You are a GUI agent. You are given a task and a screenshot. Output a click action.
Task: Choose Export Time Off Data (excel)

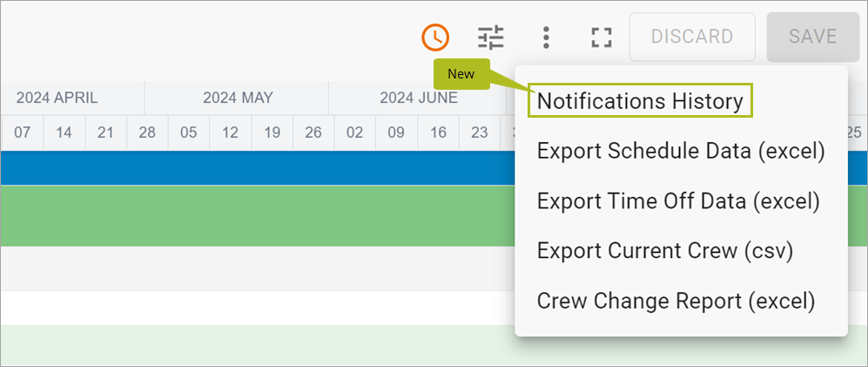[678, 201]
